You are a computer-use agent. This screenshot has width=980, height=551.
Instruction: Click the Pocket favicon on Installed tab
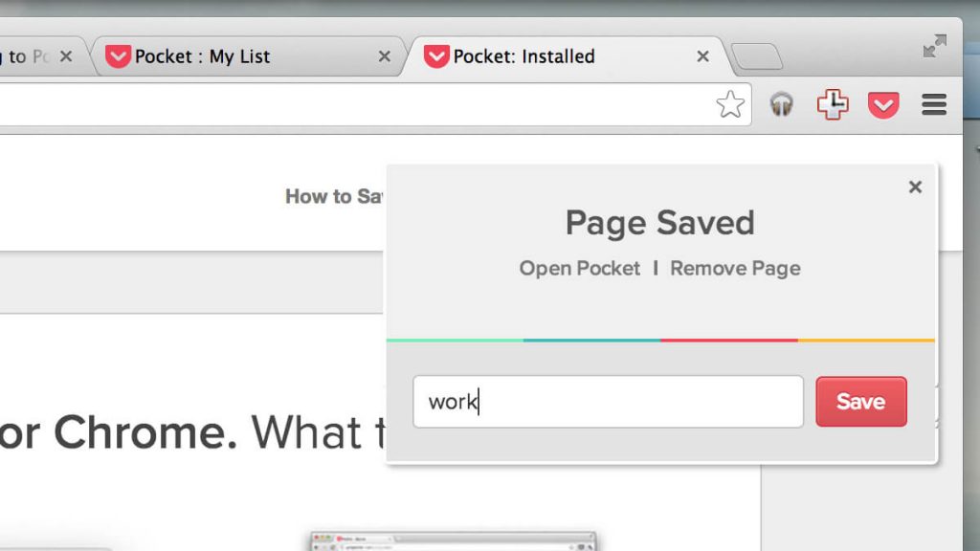436,56
